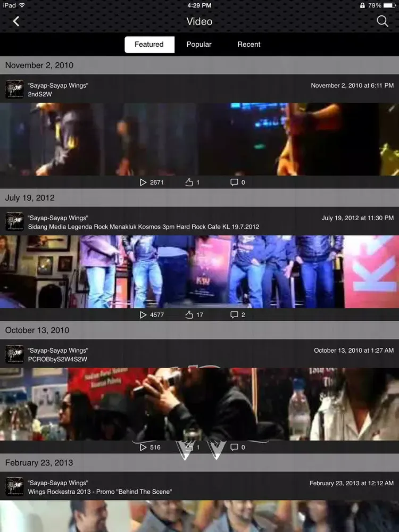Screen dimensions: 399x532
Task: Tap the back arrow icon
Action: 16,21
